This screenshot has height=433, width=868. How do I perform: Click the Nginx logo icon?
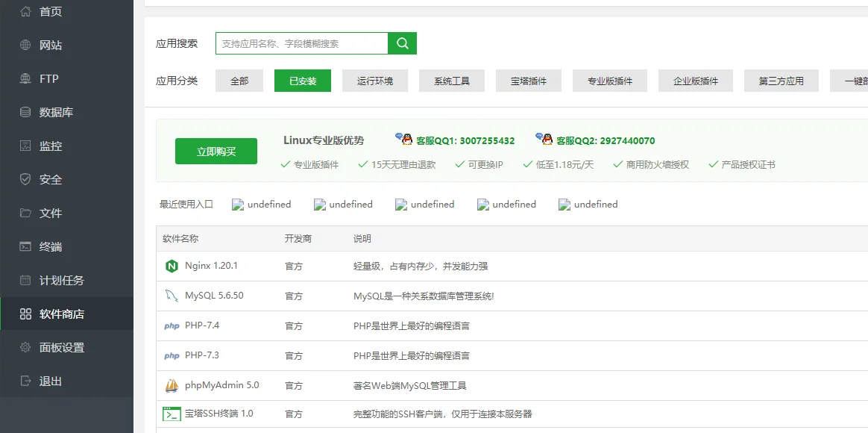point(172,266)
